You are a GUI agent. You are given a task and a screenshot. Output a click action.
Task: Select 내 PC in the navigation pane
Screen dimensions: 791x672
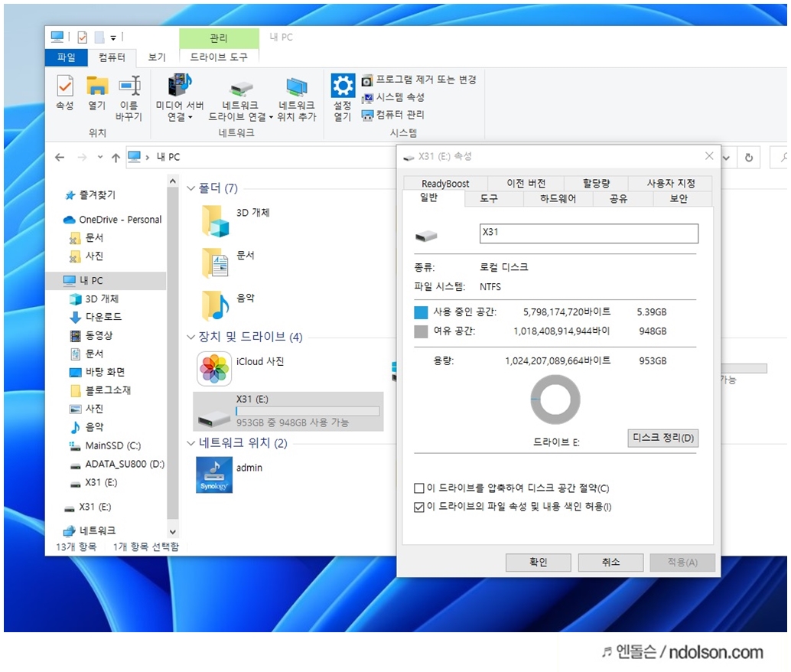pos(106,281)
